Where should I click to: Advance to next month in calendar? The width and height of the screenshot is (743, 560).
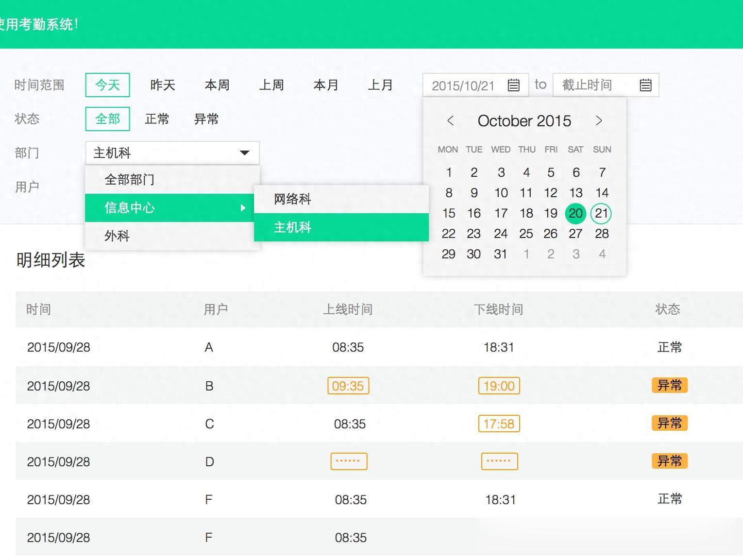tap(599, 121)
